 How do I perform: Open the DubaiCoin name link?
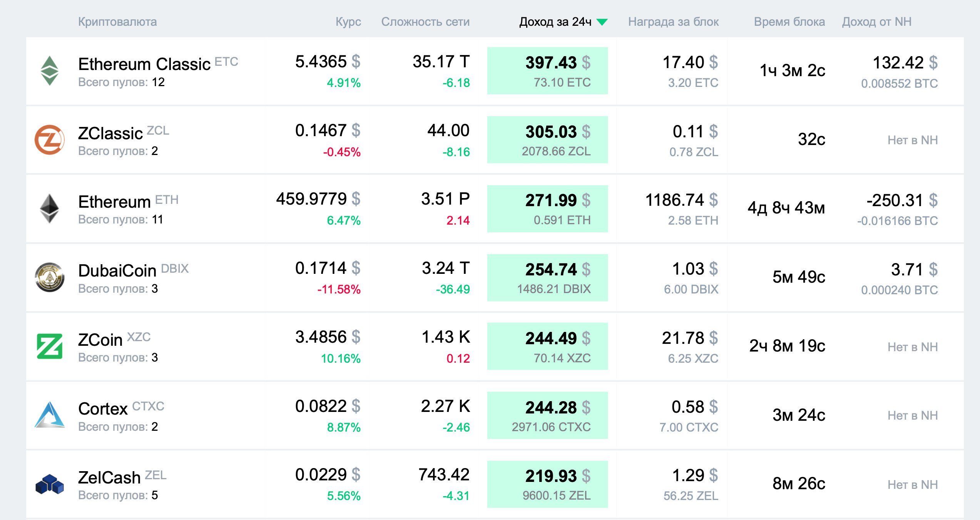coord(117,271)
